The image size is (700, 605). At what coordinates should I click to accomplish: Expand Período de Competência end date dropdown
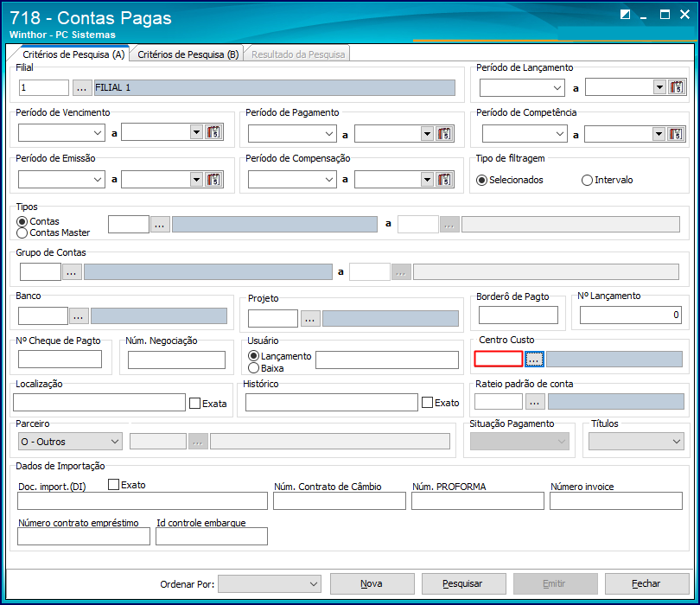[x=659, y=133]
